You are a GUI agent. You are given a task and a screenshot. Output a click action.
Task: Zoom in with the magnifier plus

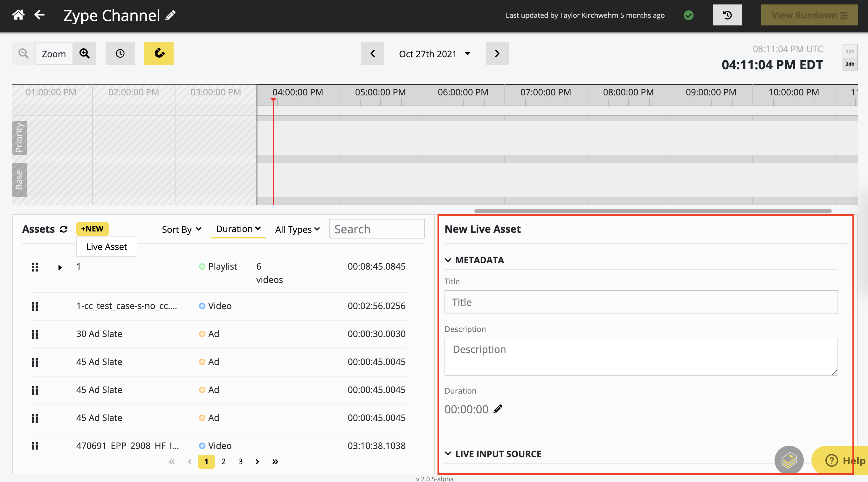coord(84,53)
